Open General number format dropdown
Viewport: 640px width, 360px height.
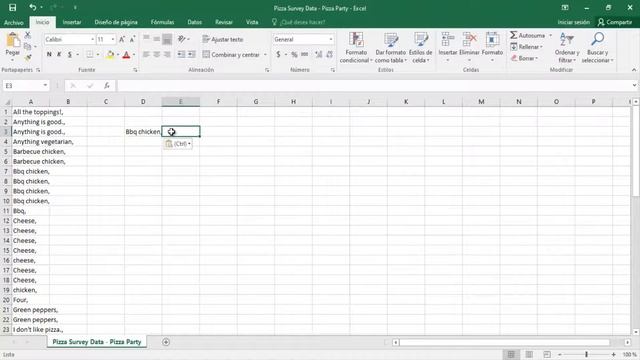[x=331, y=39]
